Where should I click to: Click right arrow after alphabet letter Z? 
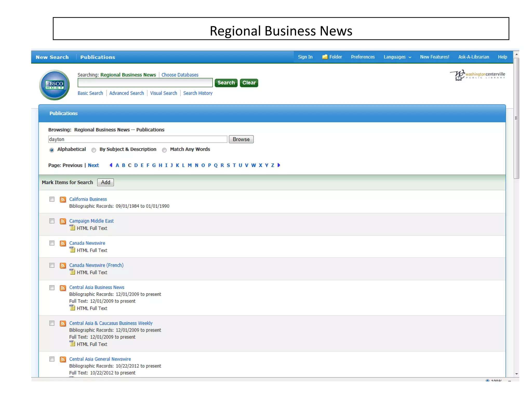coord(279,165)
